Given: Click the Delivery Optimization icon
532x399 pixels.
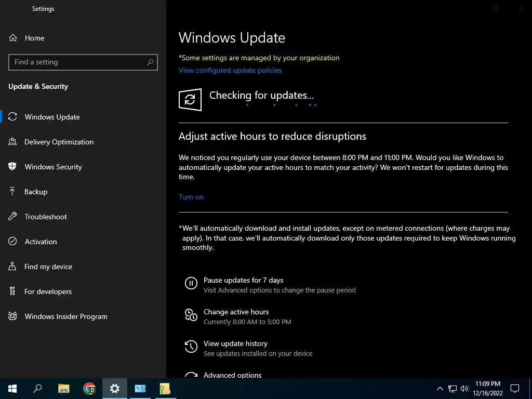Looking at the screenshot, I should click(12, 142).
